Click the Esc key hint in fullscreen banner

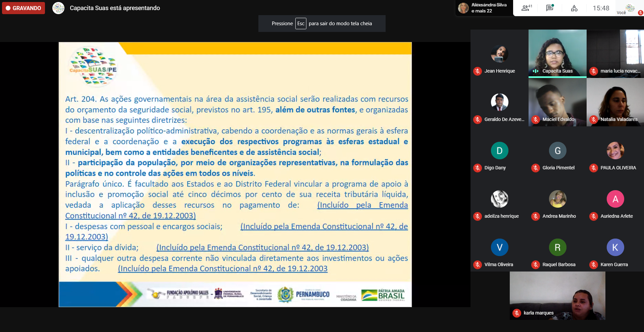[x=301, y=24]
